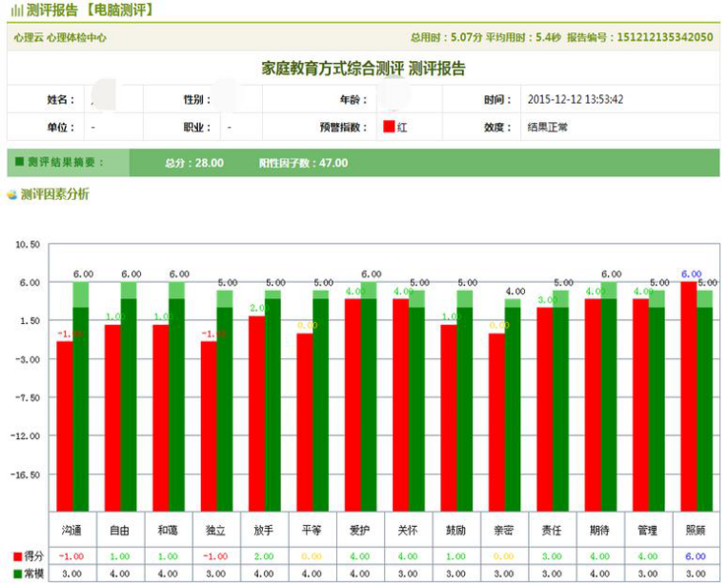728x586 pixels.
Task: Click the 得分 cell 0.00 under 平等
Action: [x=312, y=556]
